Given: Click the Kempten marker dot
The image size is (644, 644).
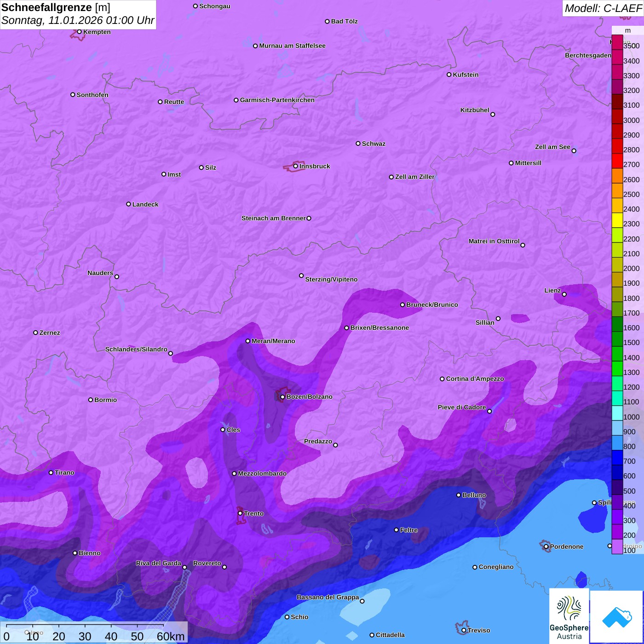Looking at the screenshot, I should [79, 32].
